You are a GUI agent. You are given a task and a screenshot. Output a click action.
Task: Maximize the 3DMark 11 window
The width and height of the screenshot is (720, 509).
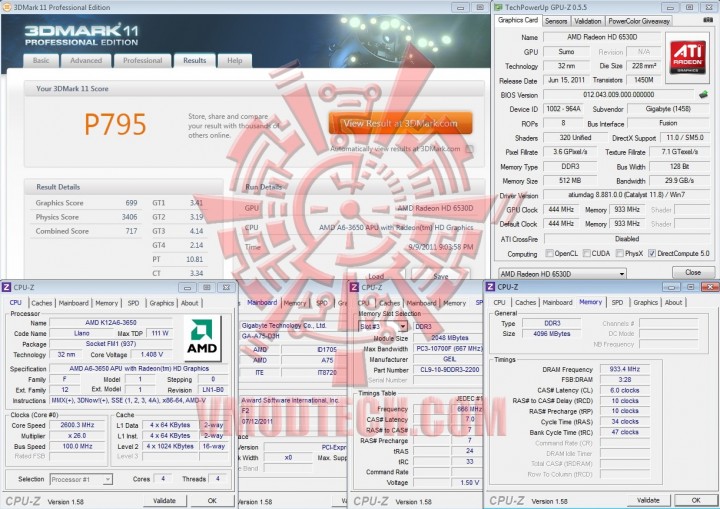[x=479, y=7]
